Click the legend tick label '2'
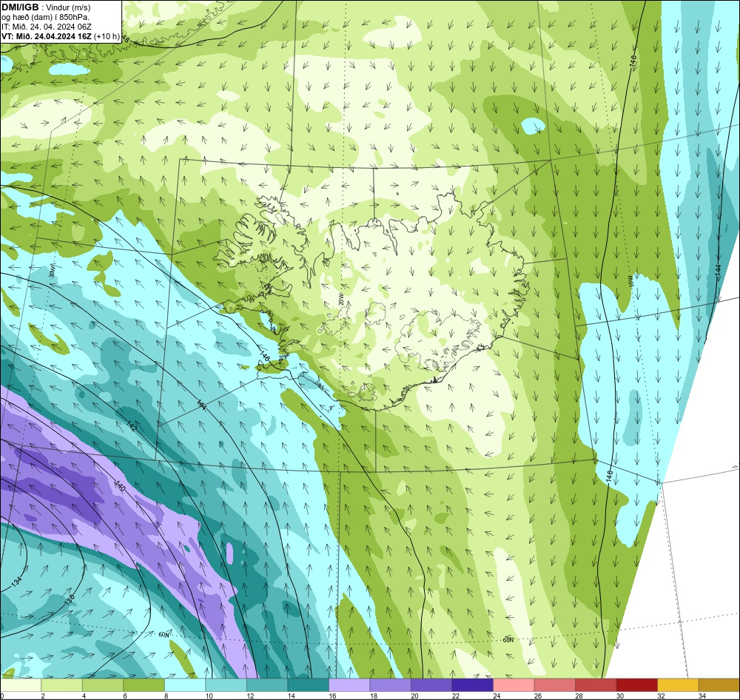The height and width of the screenshot is (700, 740). tap(43, 696)
